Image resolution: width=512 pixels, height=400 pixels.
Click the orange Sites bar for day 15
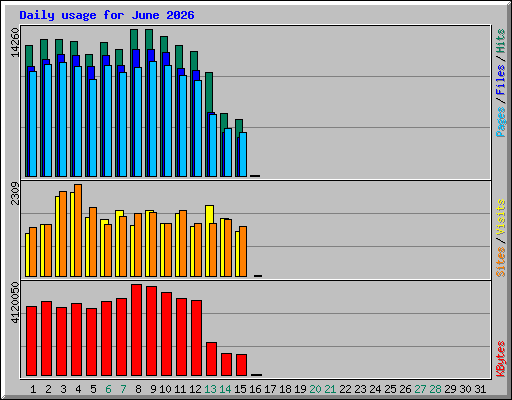coord(243,251)
